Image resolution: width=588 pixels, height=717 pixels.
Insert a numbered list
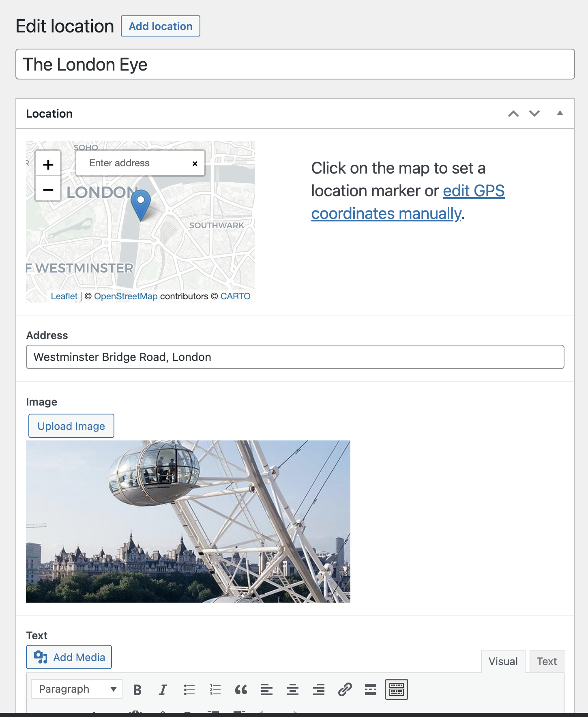point(215,689)
